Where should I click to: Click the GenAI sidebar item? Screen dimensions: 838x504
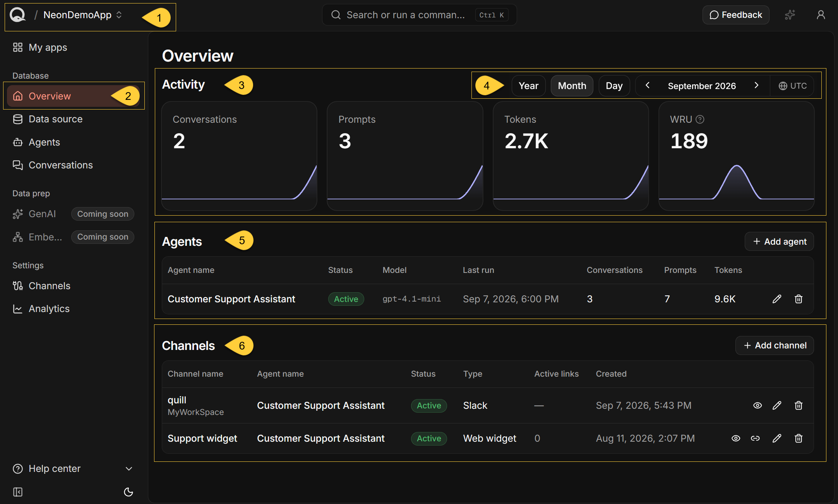tap(74, 214)
